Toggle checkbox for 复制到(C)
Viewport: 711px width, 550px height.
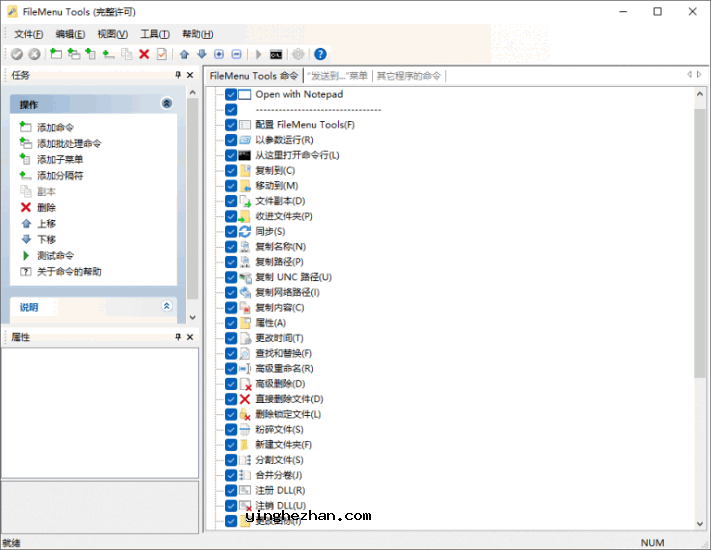231,170
